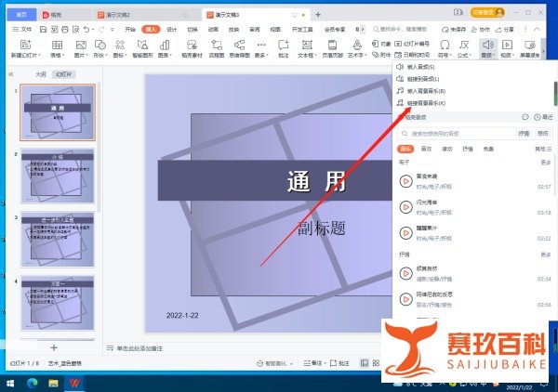Click Date and Time (日期和时间) button
Screen dimensions: 558x392
(x=412, y=55)
